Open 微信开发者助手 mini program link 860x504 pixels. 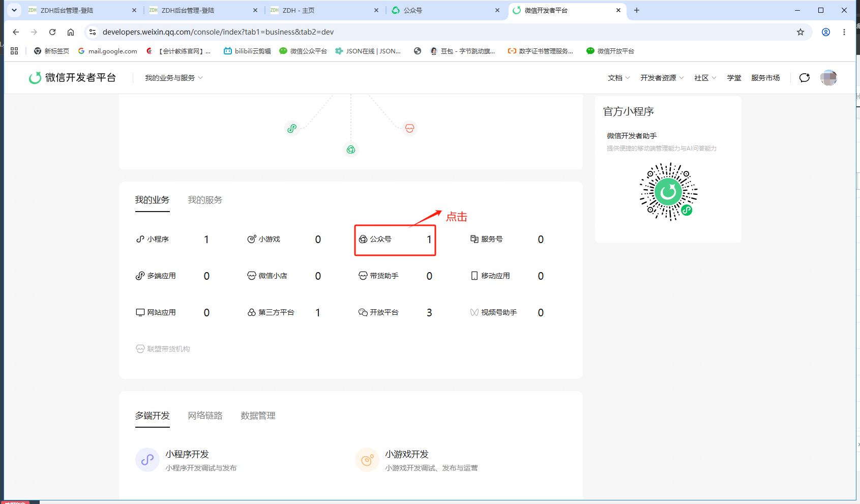[x=632, y=136]
